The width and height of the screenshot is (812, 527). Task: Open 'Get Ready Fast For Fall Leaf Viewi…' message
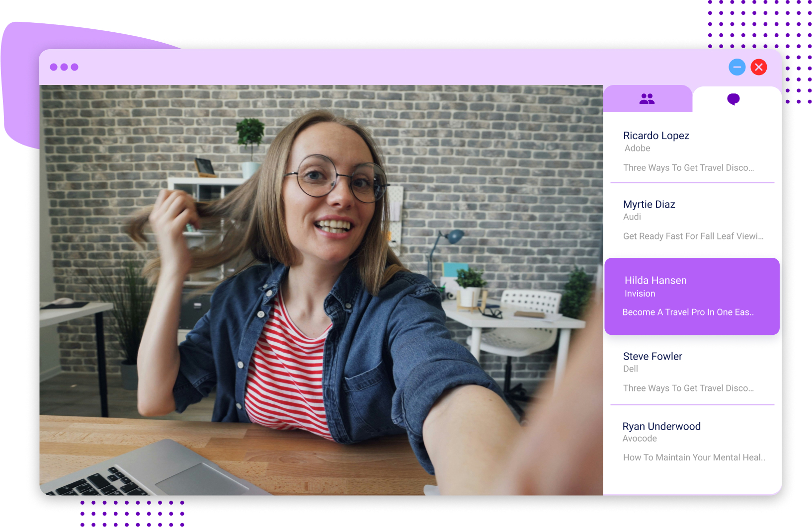click(693, 236)
